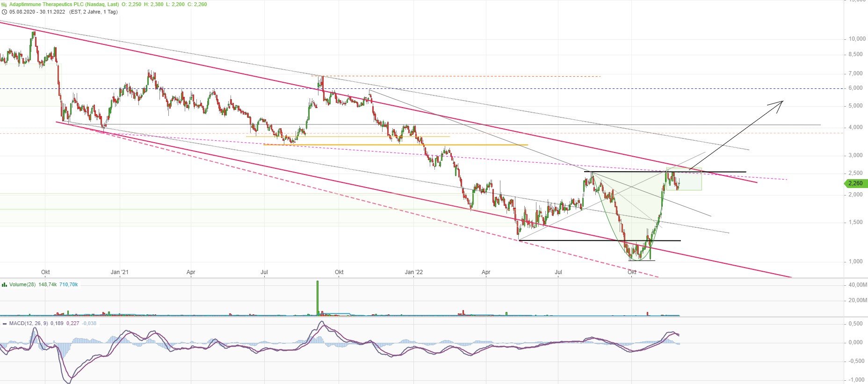Click the 'Jan '21' time axis label
The image size is (868, 384).
click(x=120, y=272)
